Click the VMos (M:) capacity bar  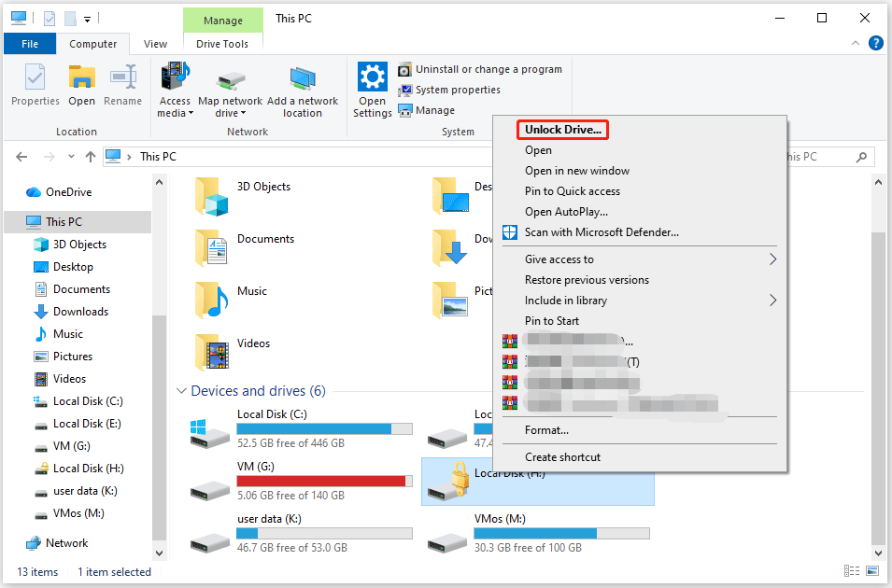[561, 534]
